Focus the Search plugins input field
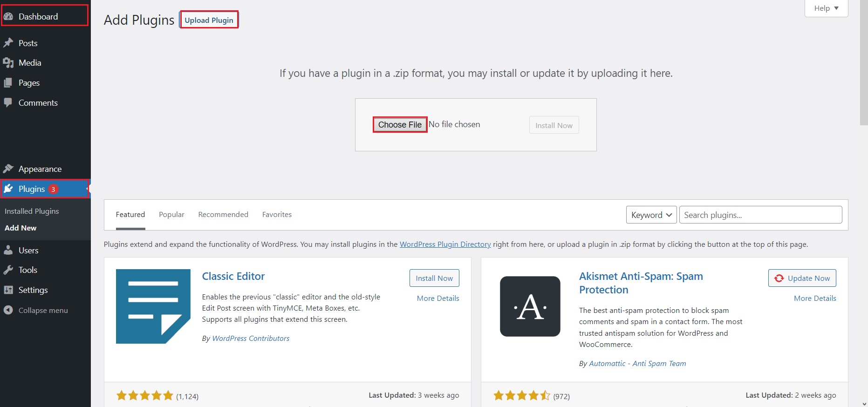 [761, 215]
